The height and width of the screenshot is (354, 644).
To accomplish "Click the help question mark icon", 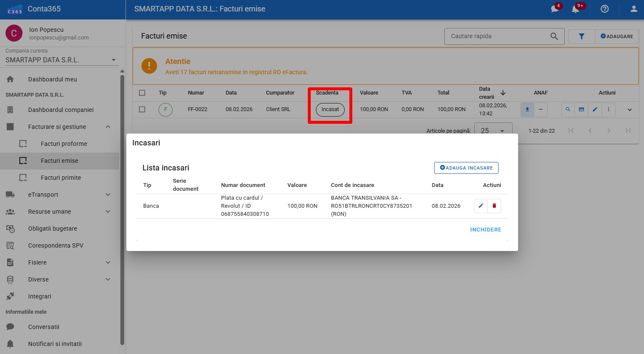I will point(605,9).
